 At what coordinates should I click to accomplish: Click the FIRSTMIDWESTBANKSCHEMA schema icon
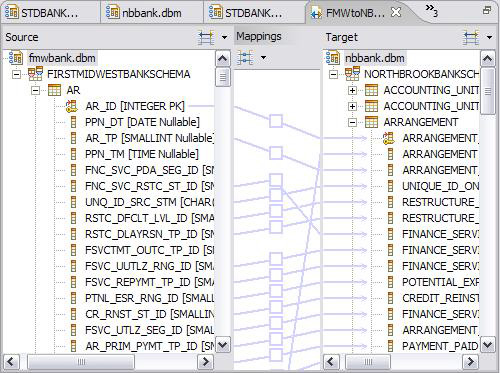35,74
